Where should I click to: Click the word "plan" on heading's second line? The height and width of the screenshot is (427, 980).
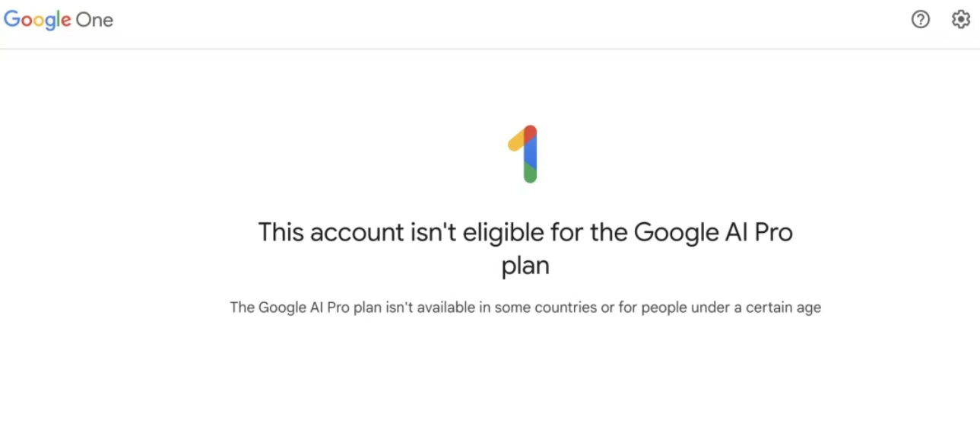tap(525, 266)
